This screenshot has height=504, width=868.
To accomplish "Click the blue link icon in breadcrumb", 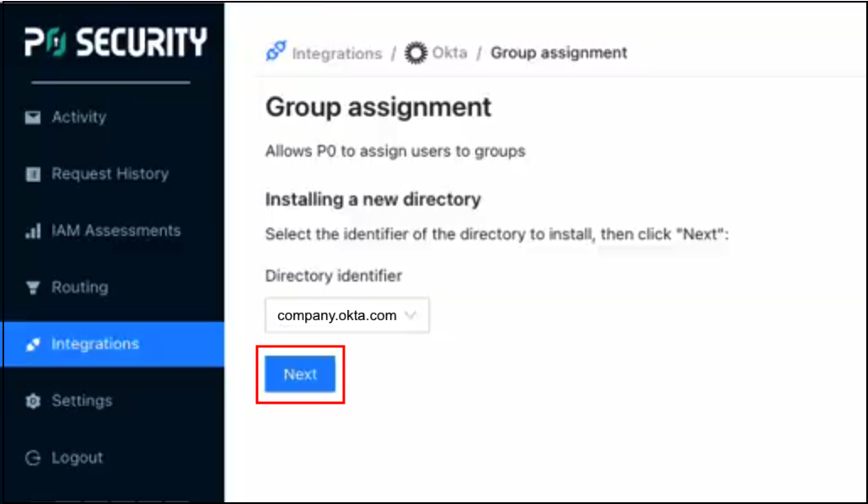I will (276, 52).
